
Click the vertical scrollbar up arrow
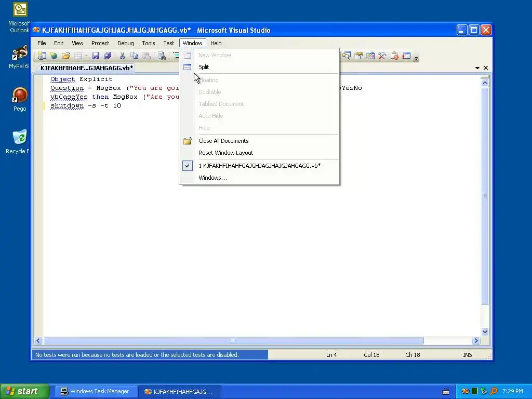coord(485,83)
